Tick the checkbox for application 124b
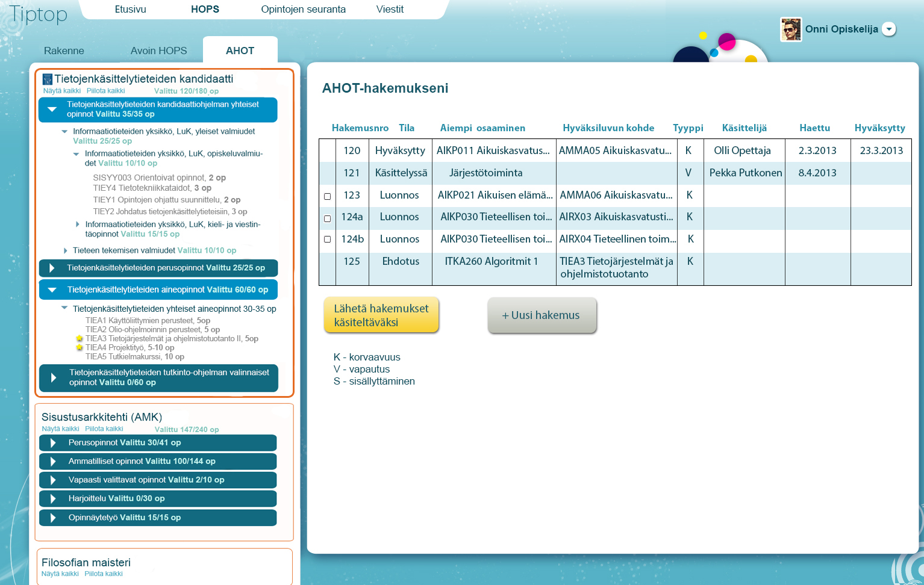924x585 pixels. (328, 239)
